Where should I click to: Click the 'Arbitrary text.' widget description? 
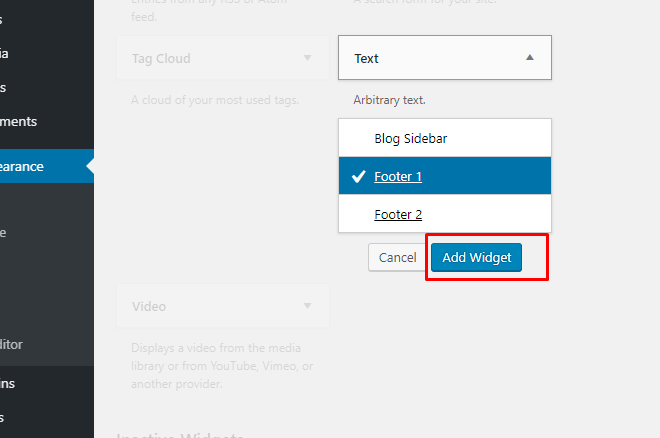pos(389,100)
